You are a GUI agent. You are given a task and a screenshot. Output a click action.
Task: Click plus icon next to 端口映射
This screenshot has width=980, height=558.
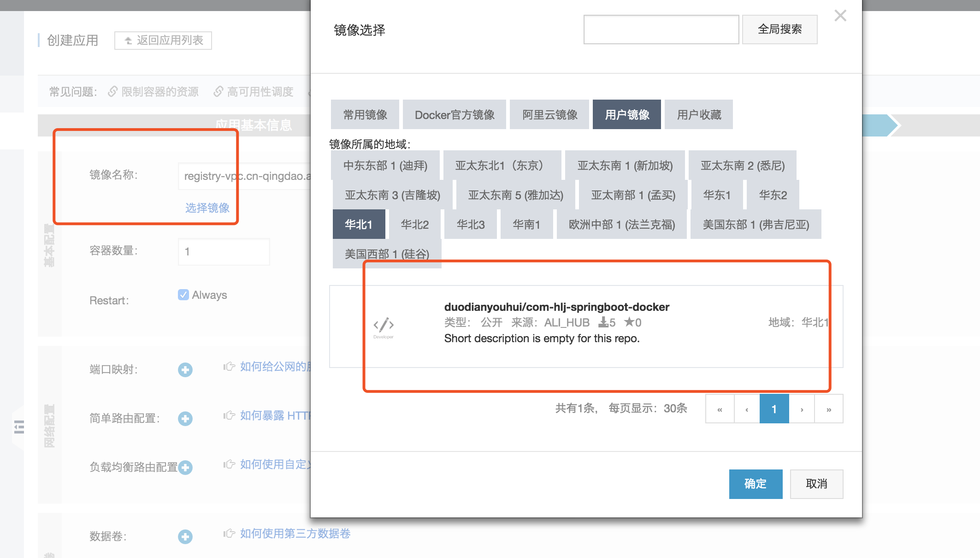click(185, 370)
